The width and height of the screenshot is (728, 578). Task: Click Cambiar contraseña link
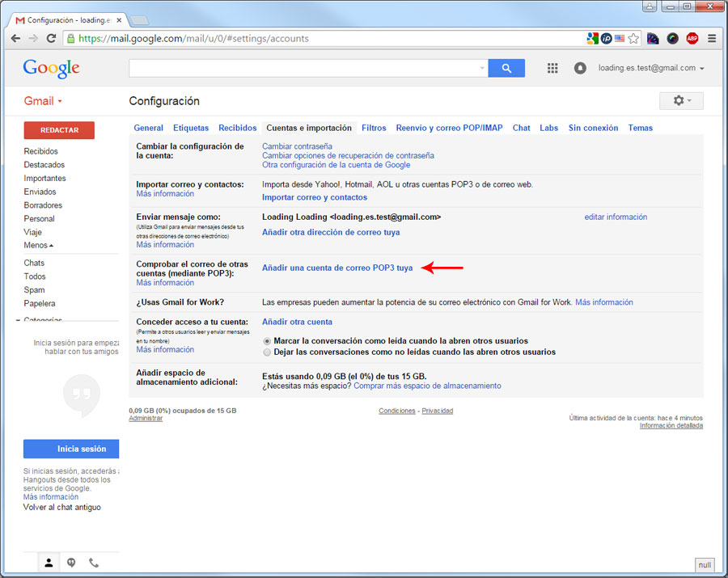click(297, 146)
